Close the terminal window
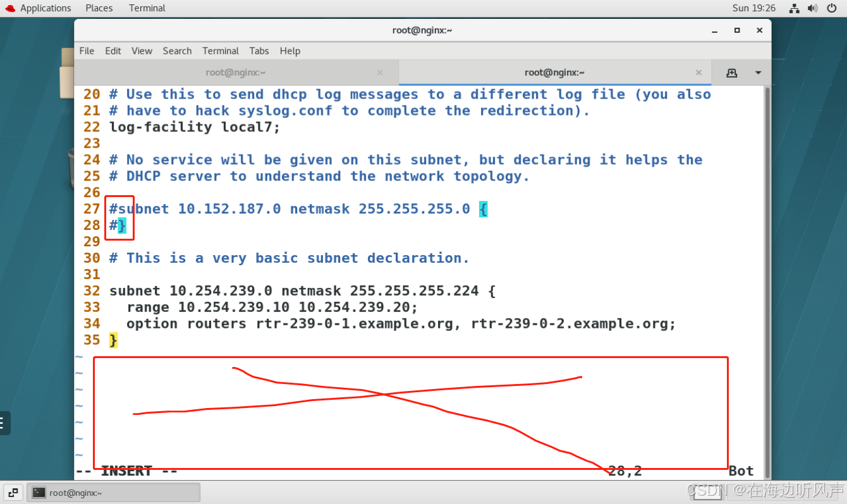The image size is (847, 504). pos(759,30)
